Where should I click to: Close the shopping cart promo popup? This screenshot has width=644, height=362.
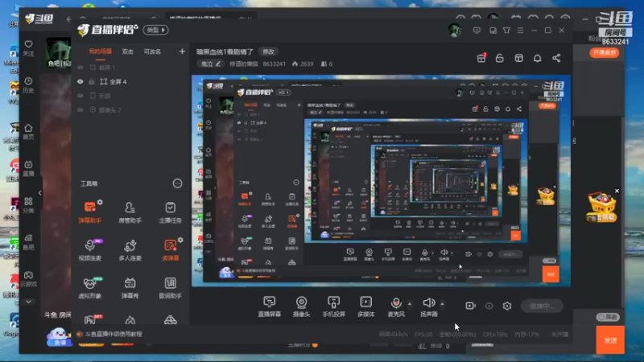point(617,191)
